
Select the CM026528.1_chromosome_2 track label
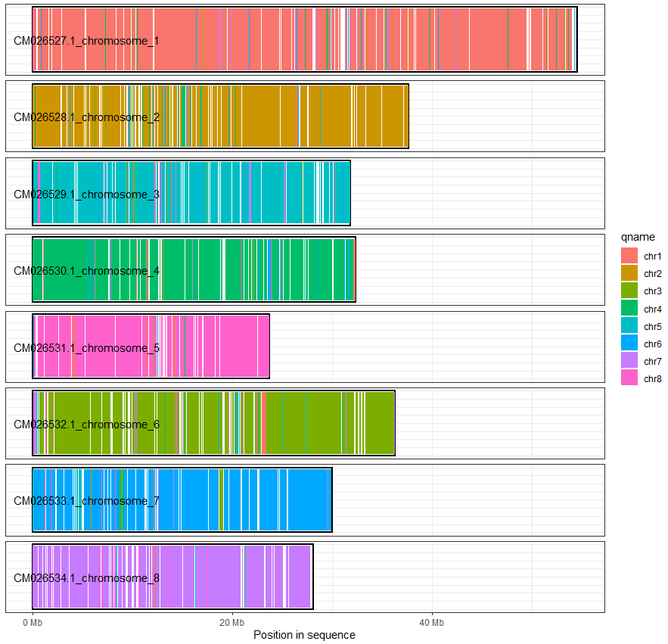click(86, 117)
